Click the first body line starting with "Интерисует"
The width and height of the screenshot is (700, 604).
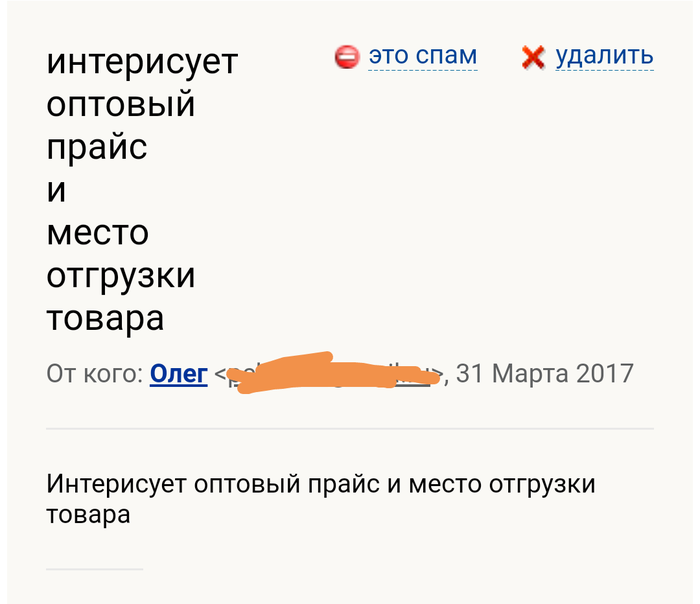tap(320, 485)
